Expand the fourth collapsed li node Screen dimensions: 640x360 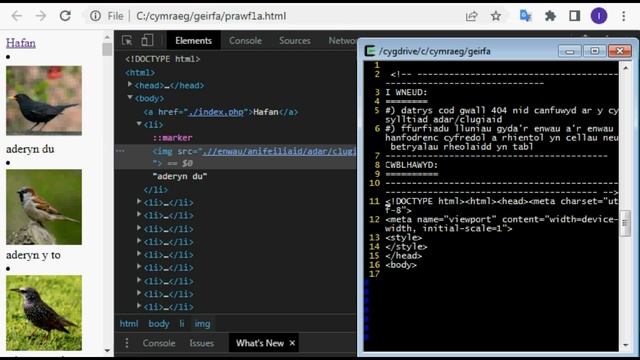click(x=139, y=241)
